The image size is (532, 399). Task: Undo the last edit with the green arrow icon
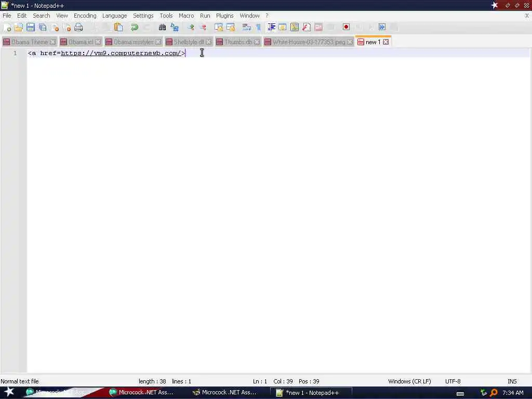(x=135, y=27)
